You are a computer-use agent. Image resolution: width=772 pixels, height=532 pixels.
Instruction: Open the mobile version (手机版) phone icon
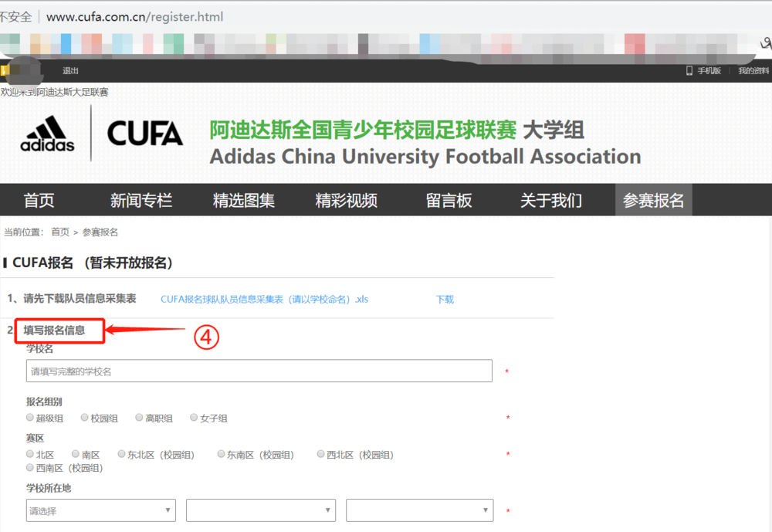(689, 70)
